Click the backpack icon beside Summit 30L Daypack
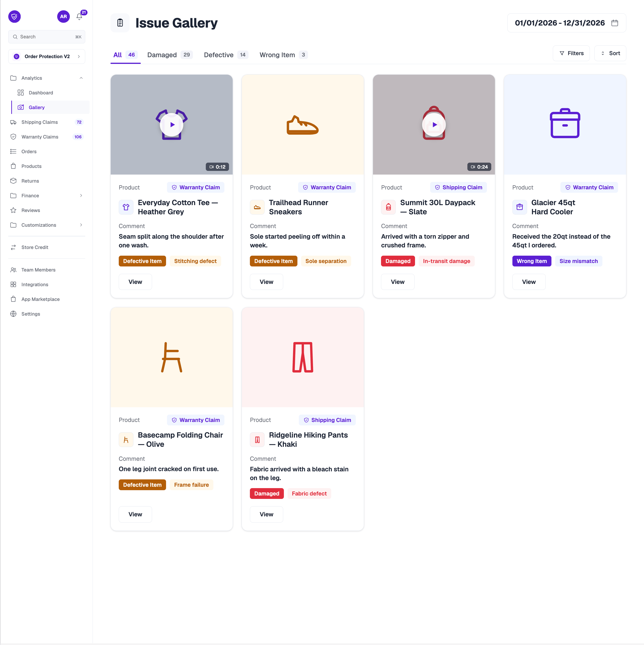This screenshot has width=644, height=645. (388, 207)
